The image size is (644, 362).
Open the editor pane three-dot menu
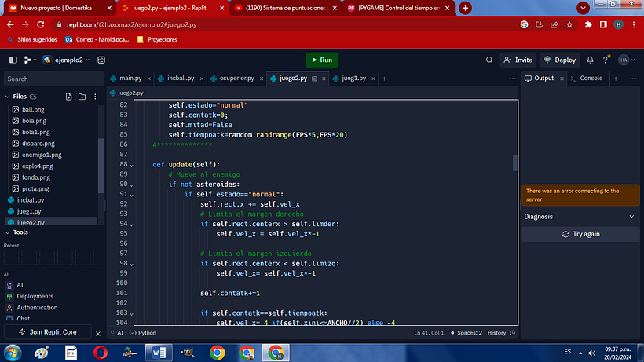click(x=513, y=79)
